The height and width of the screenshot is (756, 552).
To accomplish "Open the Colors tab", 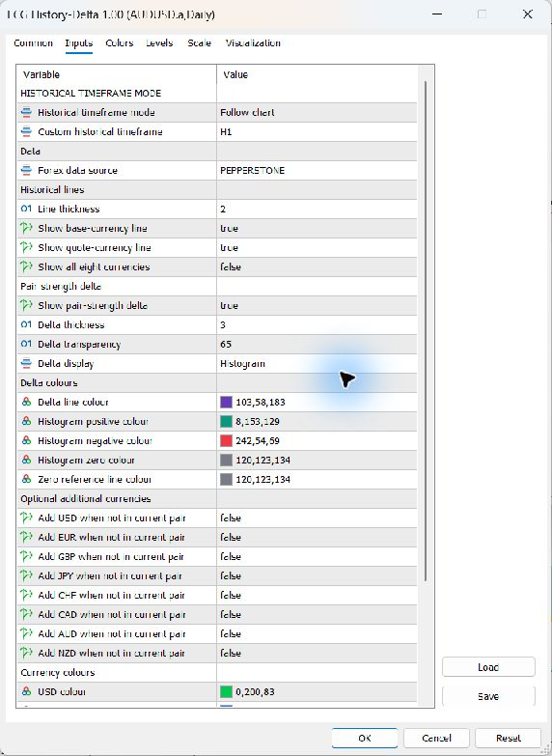I will pyautogui.click(x=119, y=42).
